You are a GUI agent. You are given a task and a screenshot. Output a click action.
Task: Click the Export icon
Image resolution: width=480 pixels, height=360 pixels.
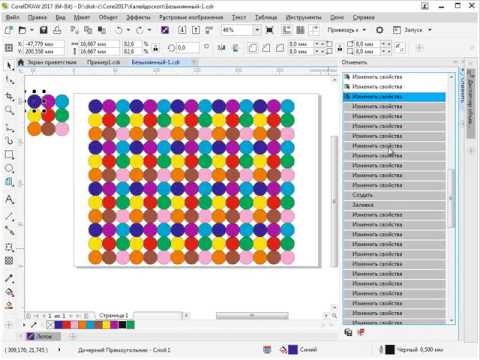point(196,30)
